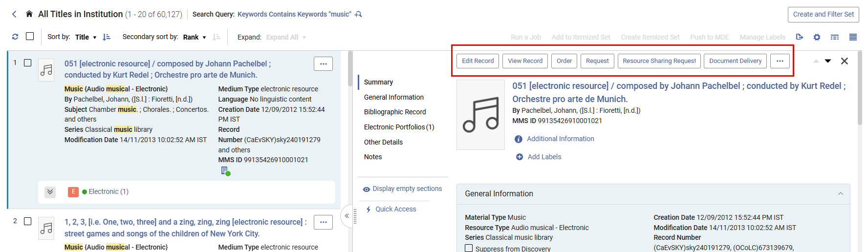Switch to split list view icon
This screenshot has width=868, height=252.
click(835, 37)
